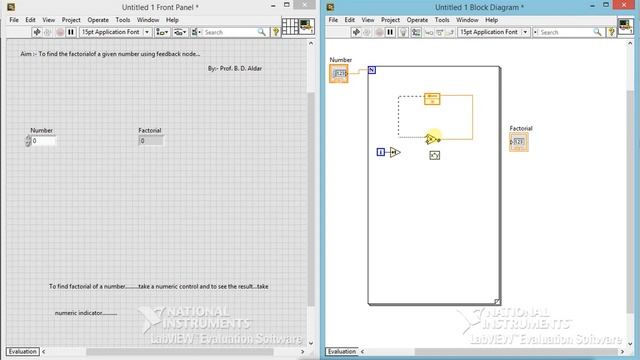Click Factorial indicator field on Front Panel
Image resolution: width=640 pixels, height=360 pixels.
tap(151, 141)
